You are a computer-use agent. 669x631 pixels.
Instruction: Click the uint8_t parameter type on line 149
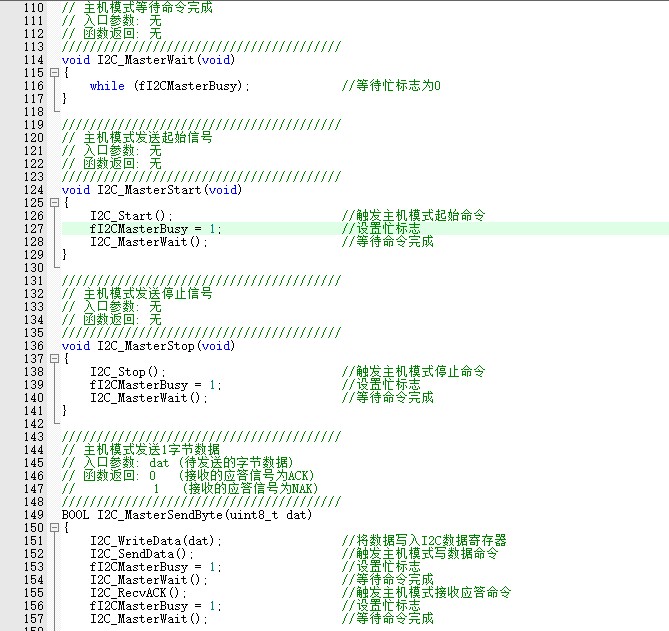point(254,515)
